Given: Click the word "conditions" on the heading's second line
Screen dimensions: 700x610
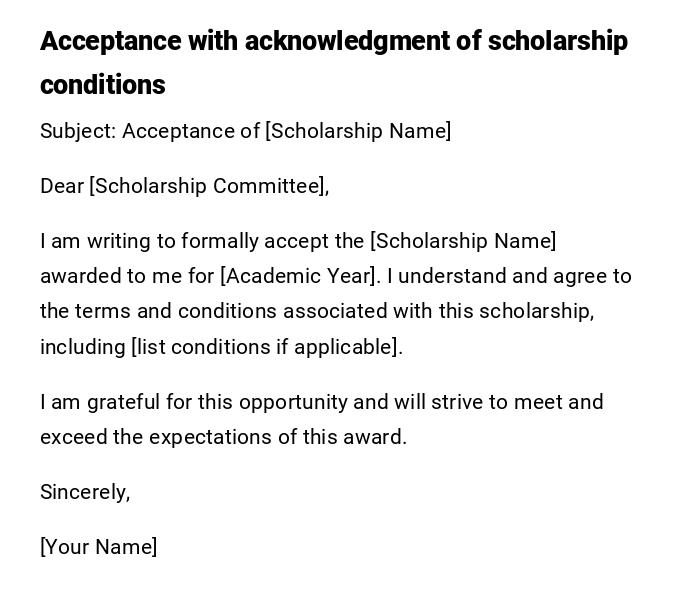Looking at the screenshot, I should tap(102, 85).
